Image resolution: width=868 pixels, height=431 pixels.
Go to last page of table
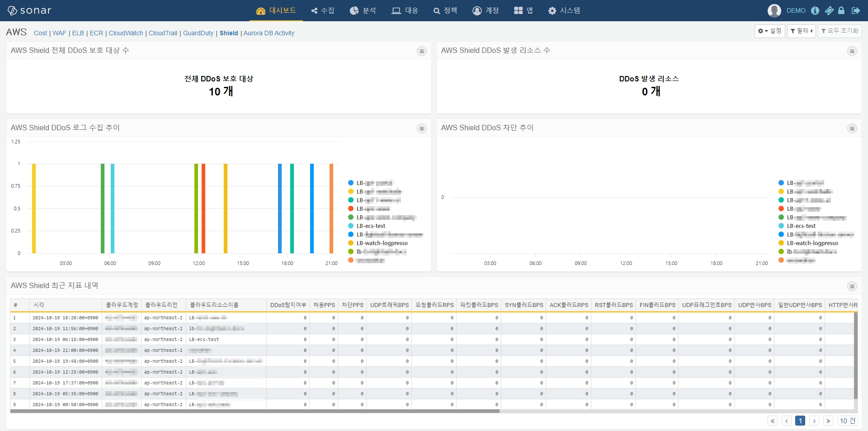[x=828, y=421]
